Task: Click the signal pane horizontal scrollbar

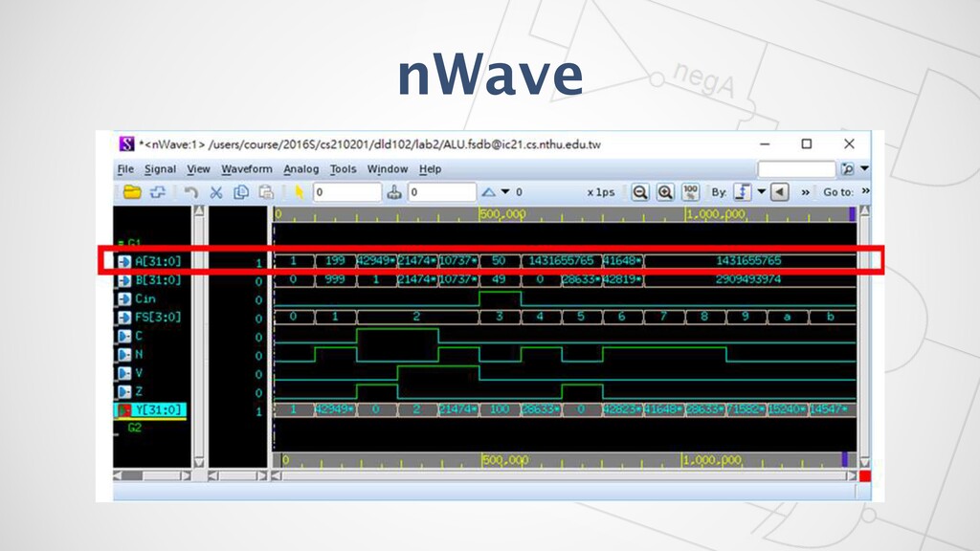Action: coord(158,475)
